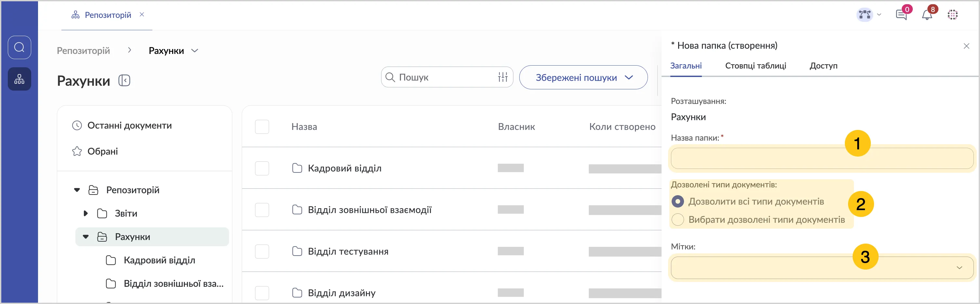Select 'Дозволити всі типи документів' radio button

pyautogui.click(x=677, y=201)
